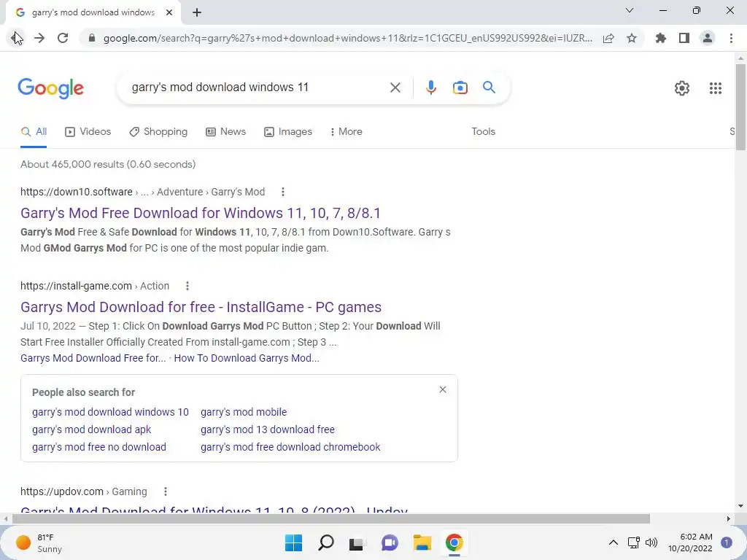
Task: Click inside the Google search box
Action: (258, 87)
